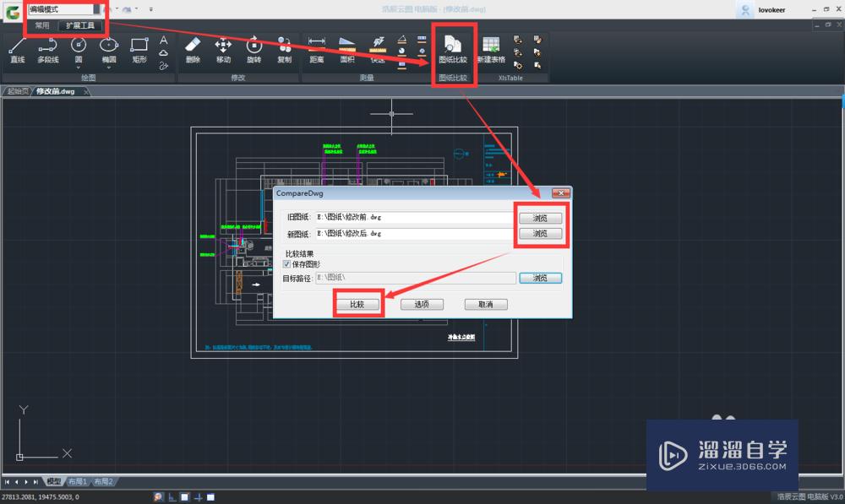Open the green G application menu logo

pyautogui.click(x=13, y=11)
